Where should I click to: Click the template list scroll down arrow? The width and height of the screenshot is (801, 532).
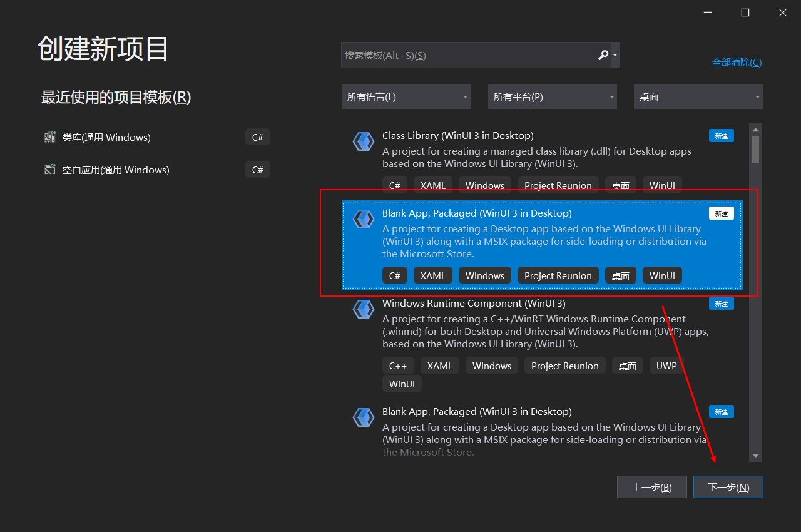(x=756, y=456)
